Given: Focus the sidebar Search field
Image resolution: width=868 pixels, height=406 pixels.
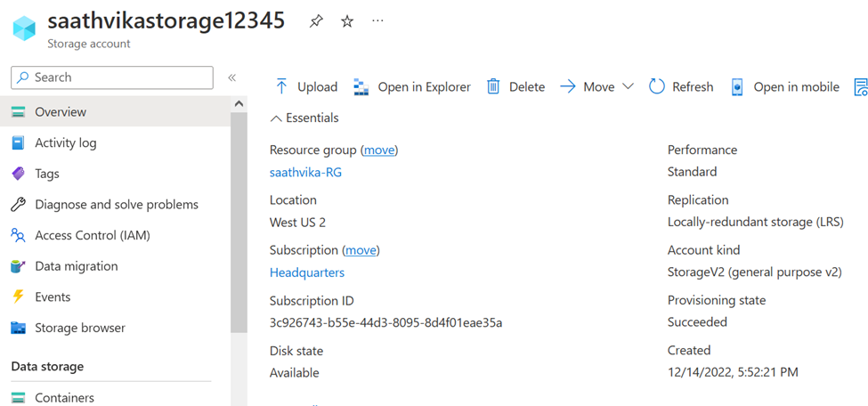Looking at the screenshot, I should pyautogui.click(x=112, y=77).
